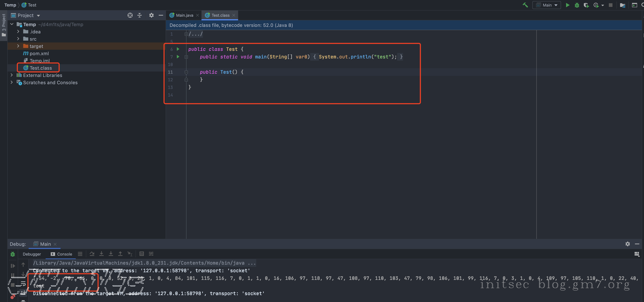Image resolution: width=644 pixels, height=302 pixels.
Task: Open Project Structure folder icon
Action: coord(622,5)
